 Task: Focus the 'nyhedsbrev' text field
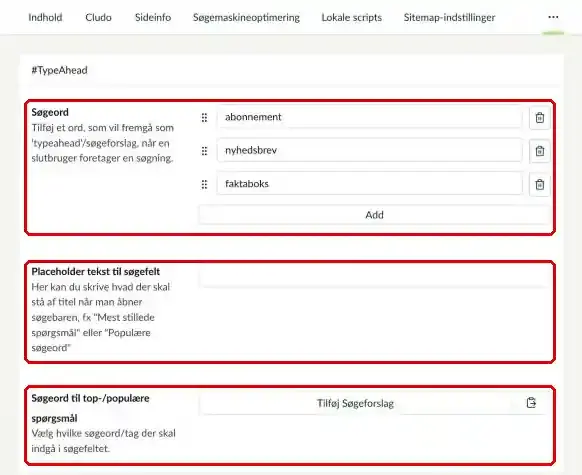click(x=370, y=150)
